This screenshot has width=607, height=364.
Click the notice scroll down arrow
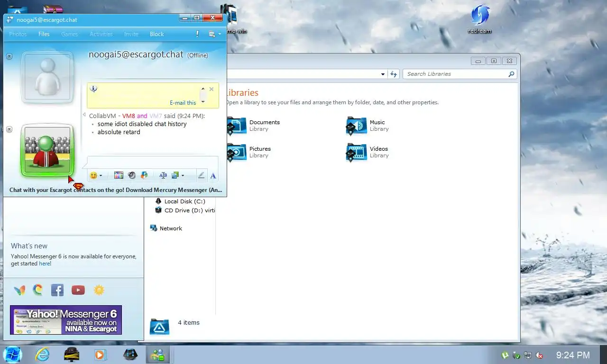tap(203, 101)
